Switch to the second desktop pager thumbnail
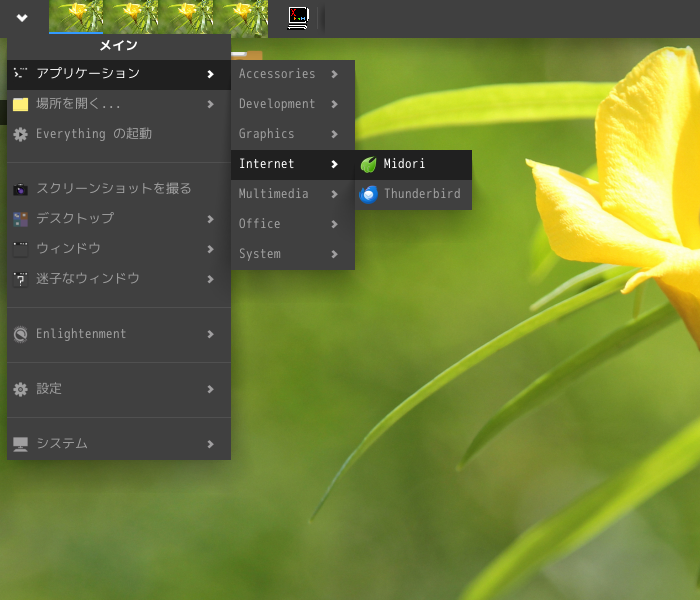Viewport: 700px width, 600px height. click(131, 17)
